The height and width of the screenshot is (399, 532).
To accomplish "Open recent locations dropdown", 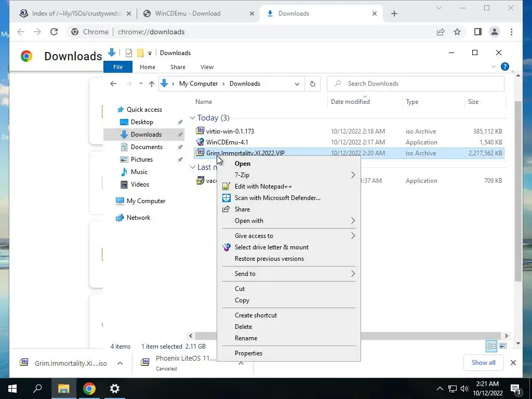I will [x=141, y=84].
